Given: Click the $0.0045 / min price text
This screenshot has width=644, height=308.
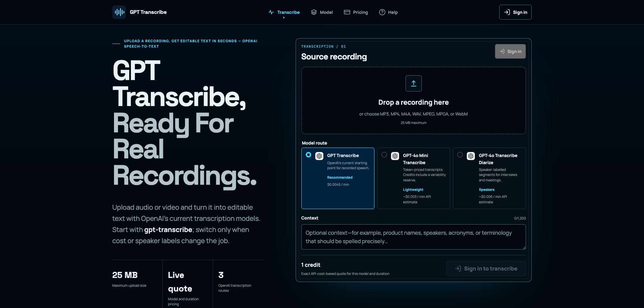Looking at the screenshot, I should (338, 185).
